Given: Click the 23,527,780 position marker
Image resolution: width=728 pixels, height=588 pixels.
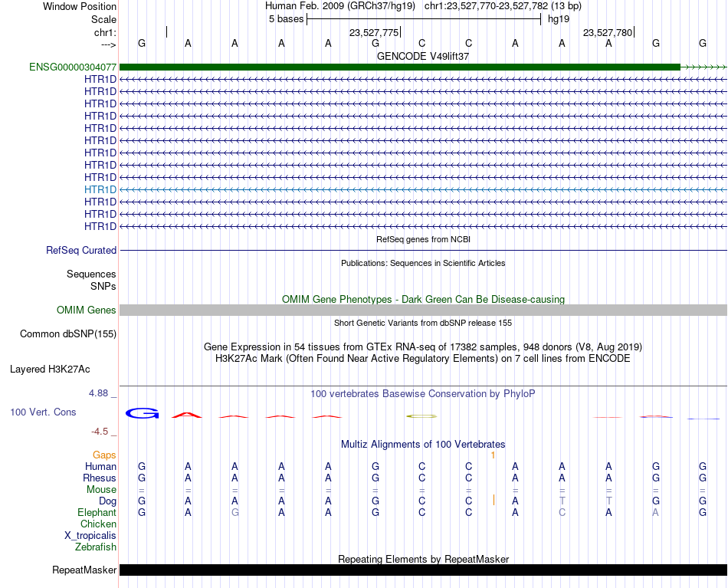Looking at the screenshot, I should 608,32.
